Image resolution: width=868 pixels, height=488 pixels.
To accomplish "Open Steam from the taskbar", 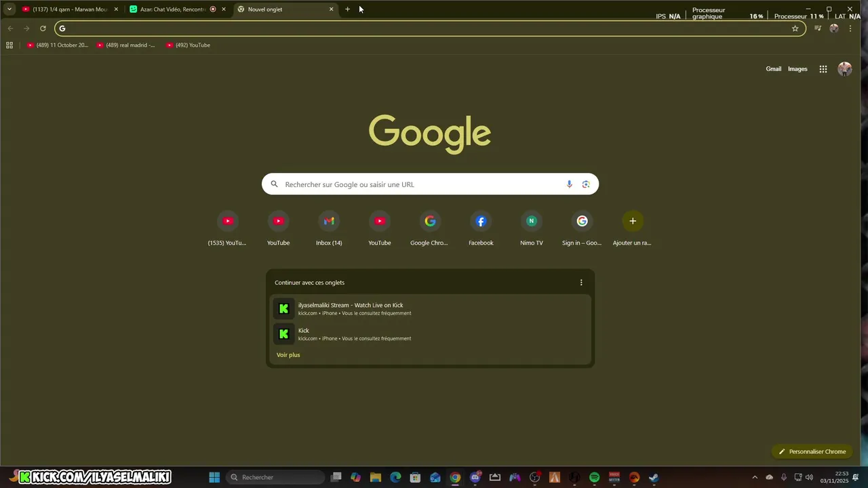I will (654, 477).
